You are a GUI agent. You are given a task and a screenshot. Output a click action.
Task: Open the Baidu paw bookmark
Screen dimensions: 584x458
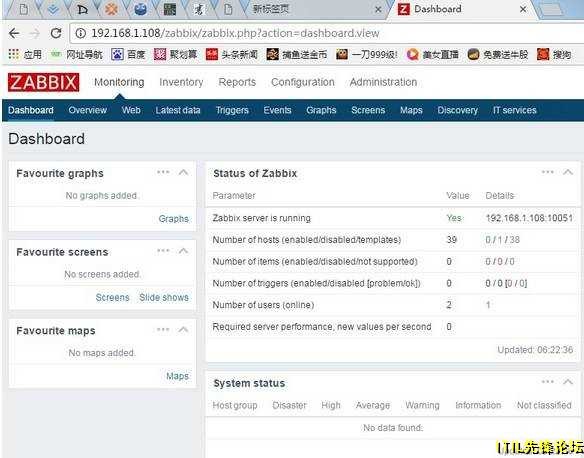[x=117, y=55]
